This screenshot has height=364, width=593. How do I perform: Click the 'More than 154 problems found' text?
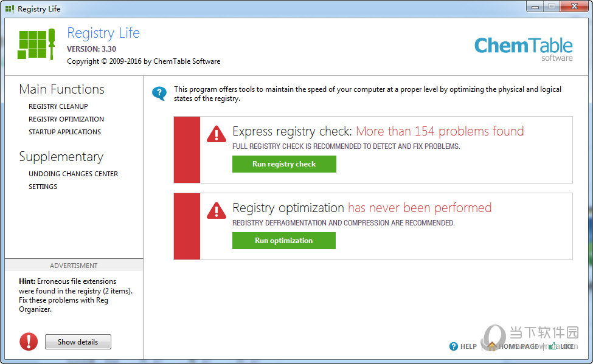[x=440, y=131]
